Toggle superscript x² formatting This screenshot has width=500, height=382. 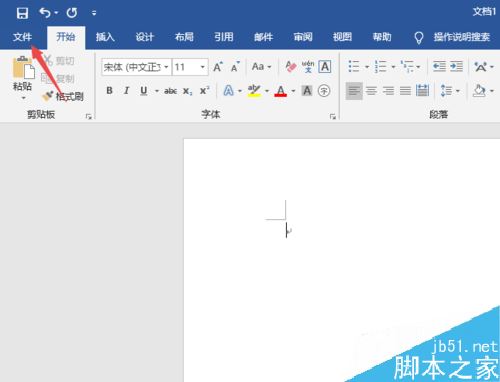click(x=205, y=91)
